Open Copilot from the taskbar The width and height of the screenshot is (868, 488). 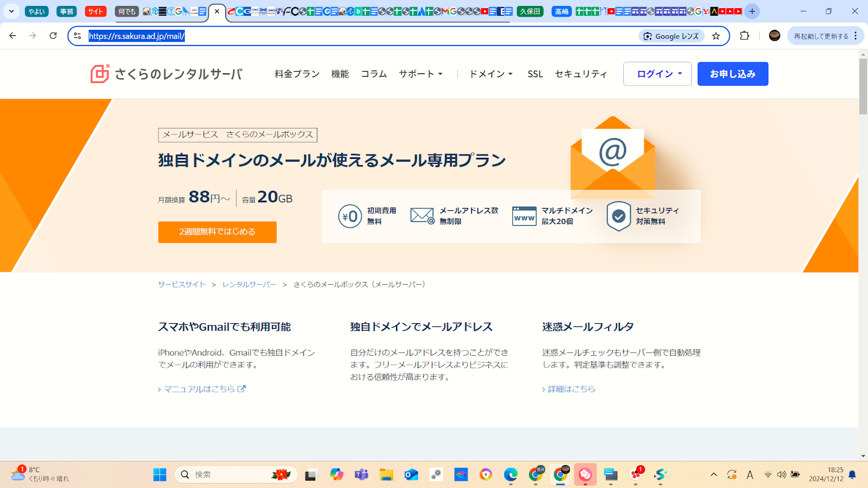click(x=336, y=474)
